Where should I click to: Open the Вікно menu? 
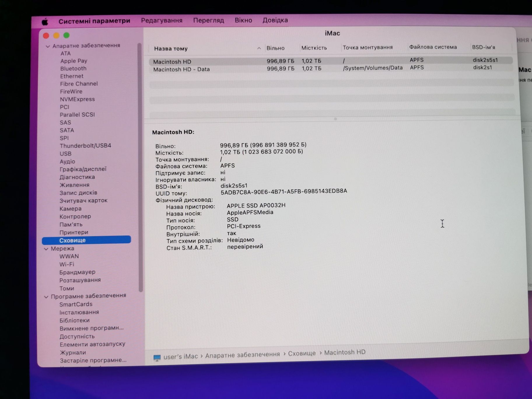coord(243,20)
